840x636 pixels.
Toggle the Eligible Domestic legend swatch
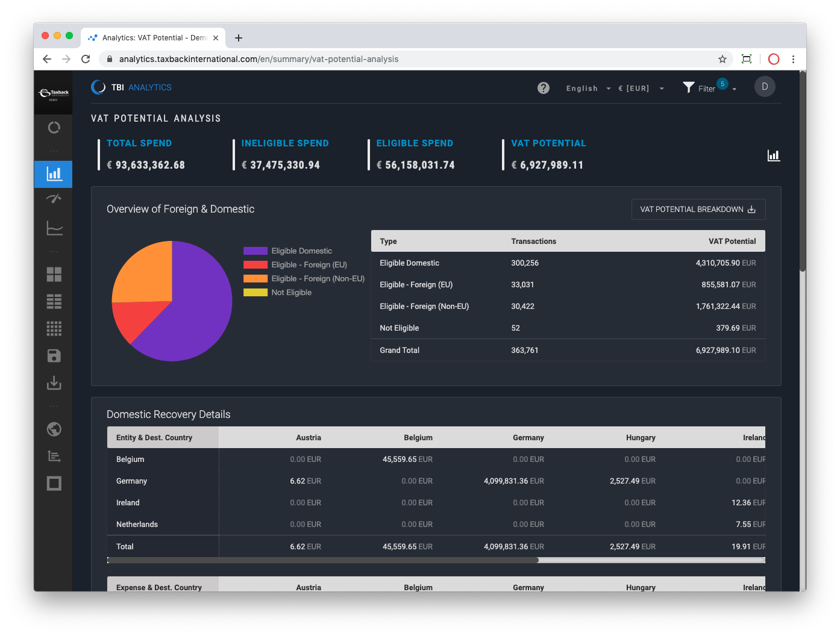coord(255,251)
